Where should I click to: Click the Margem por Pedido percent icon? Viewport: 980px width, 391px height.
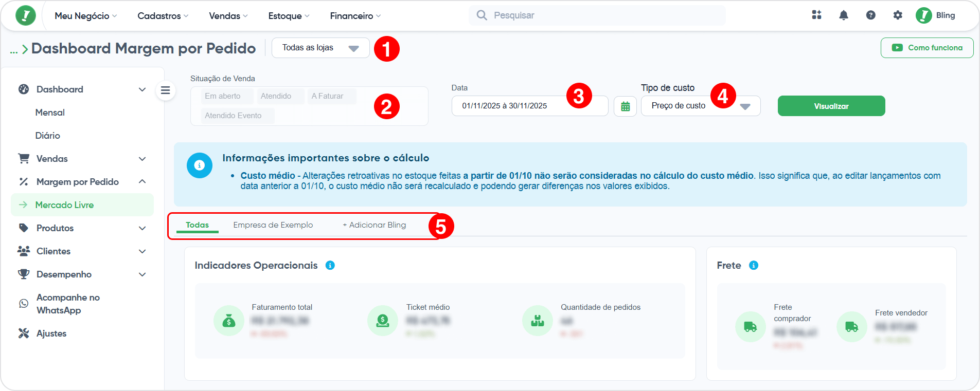pyautogui.click(x=24, y=182)
